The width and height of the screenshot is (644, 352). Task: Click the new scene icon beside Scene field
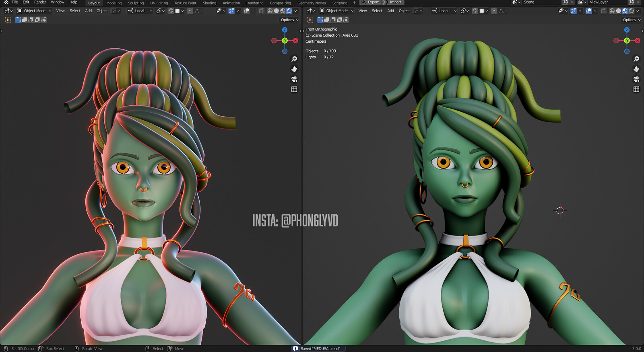pyautogui.click(x=565, y=2)
